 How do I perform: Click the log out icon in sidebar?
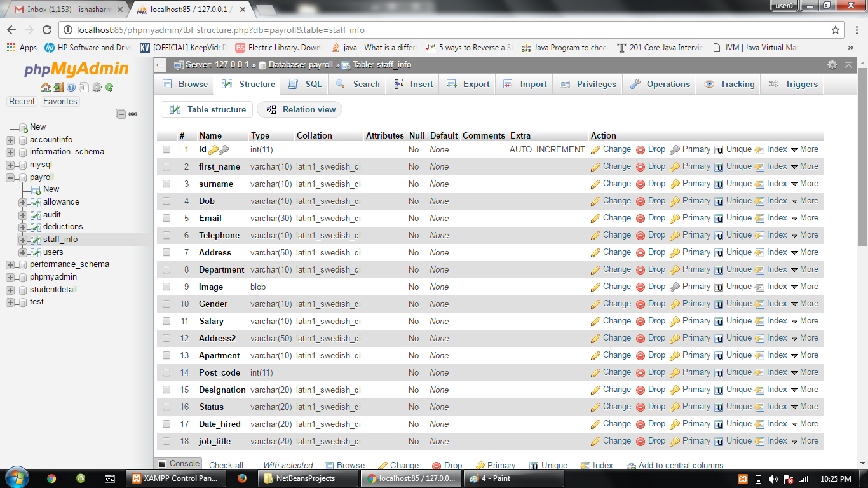tap(58, 87)
